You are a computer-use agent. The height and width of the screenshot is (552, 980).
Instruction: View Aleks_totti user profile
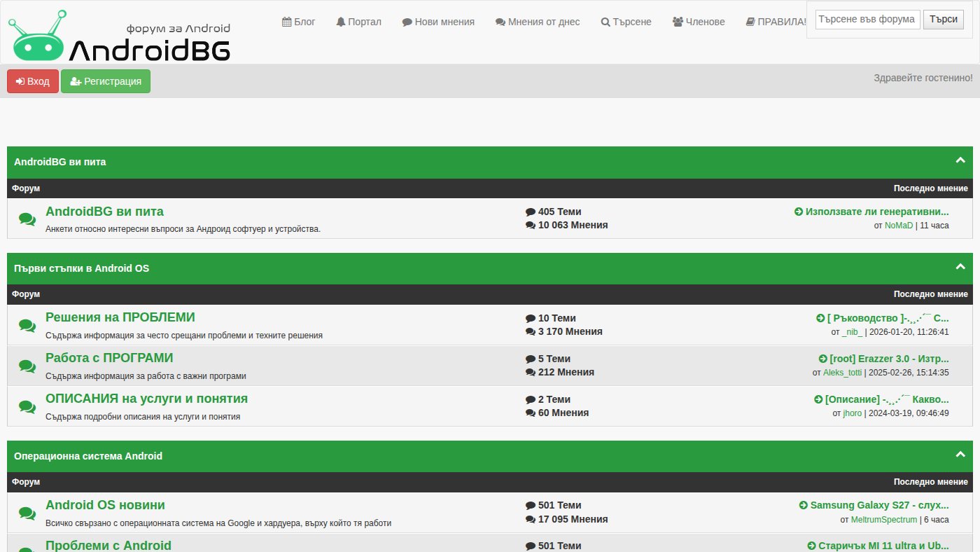click(842, 373)
